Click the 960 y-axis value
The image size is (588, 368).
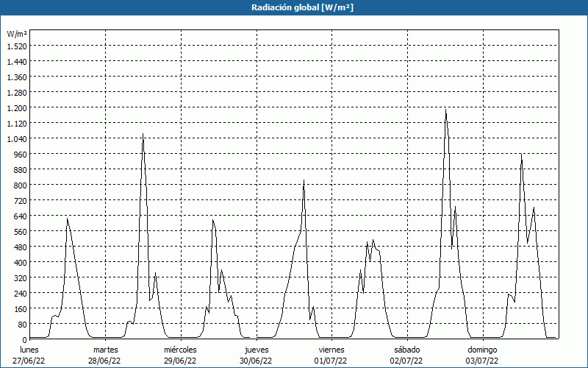(x=21, y=155)
